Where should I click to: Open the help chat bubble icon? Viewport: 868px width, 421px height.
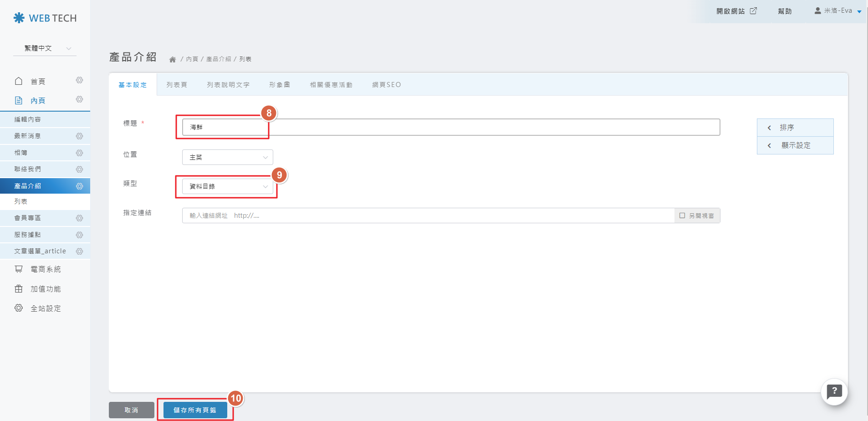coord(834,391)
